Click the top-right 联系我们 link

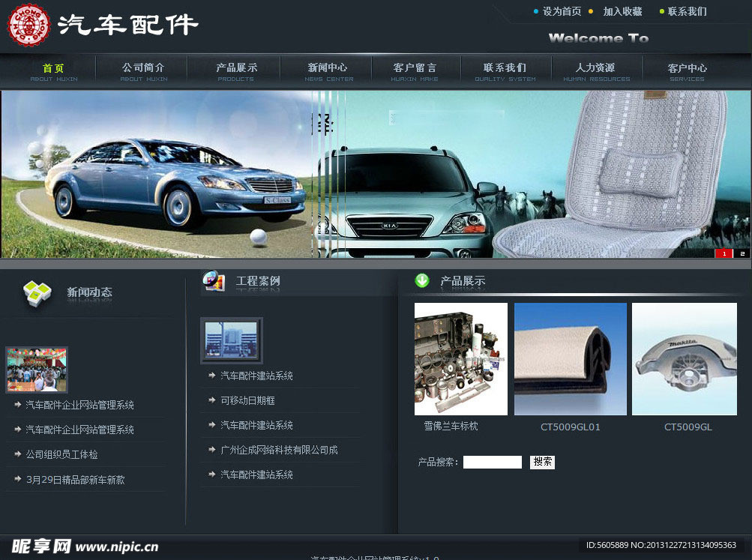coord(688,11)
